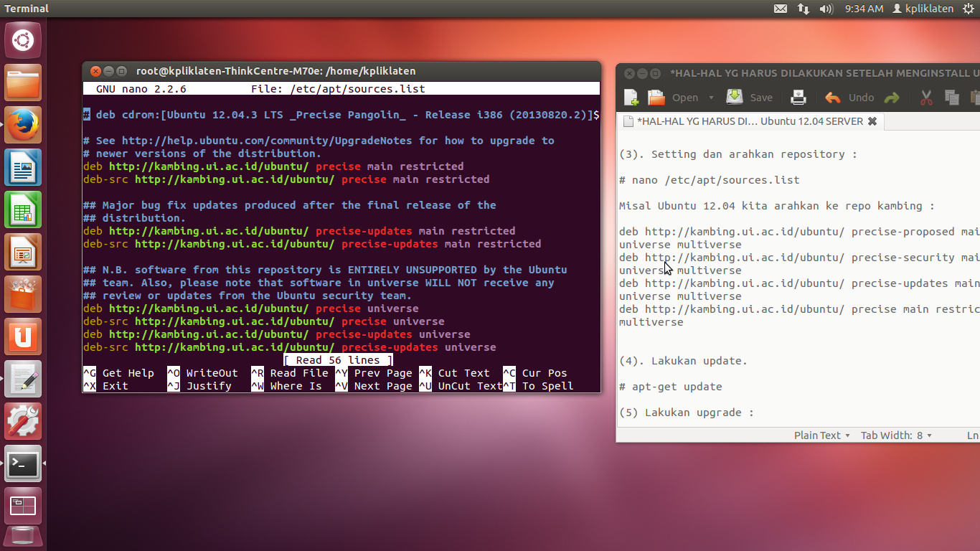Click '^G Get Help' shortcut in nano
980x551 pixels.
point(118,373)
